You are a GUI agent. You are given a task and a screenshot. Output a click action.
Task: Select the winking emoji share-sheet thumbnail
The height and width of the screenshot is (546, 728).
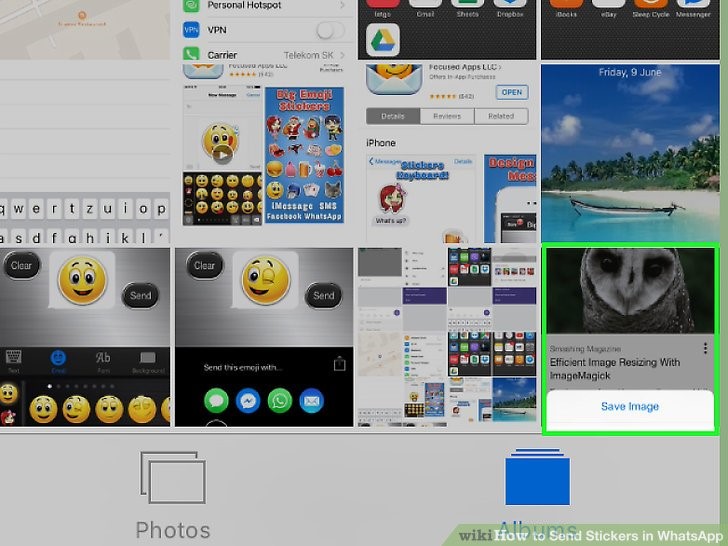click(264, 337)
